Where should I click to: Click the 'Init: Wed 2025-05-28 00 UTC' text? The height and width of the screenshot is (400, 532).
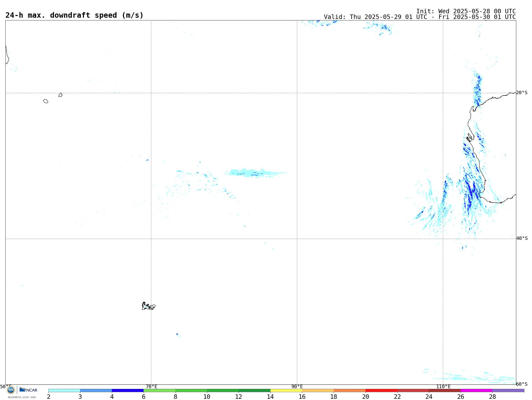click(x=466, y=11)
